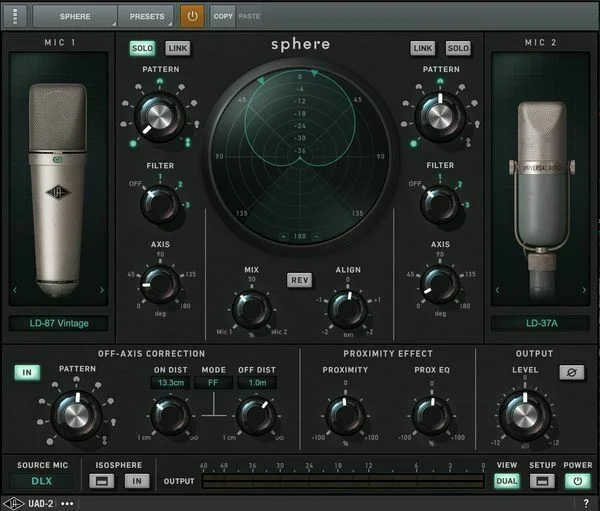The width and height of the screenshot is (600, 511).
Task: Click the REV button between Mix and Align
Action: click(x=300, y=280)
